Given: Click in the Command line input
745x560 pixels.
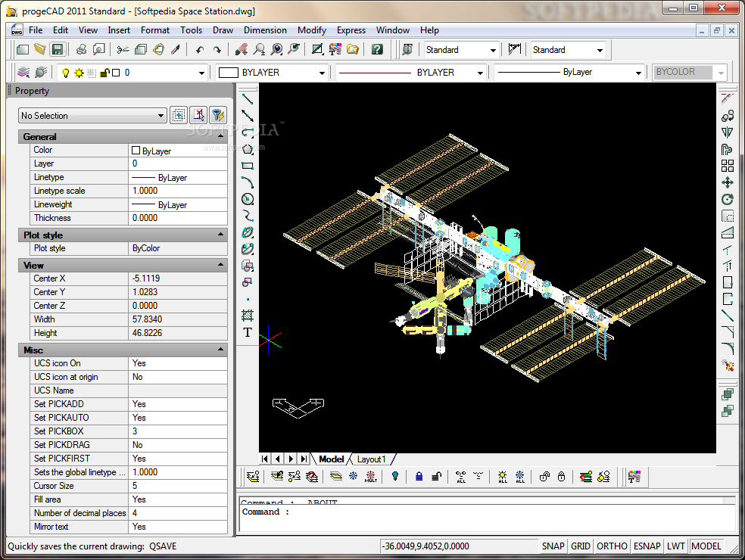Looking at the screenshot, I should pos(486,519).
